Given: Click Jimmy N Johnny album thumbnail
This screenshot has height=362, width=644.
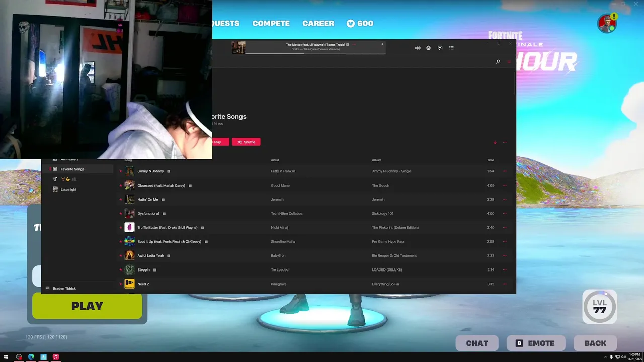Looking at the screenshot, I should 130,171.
